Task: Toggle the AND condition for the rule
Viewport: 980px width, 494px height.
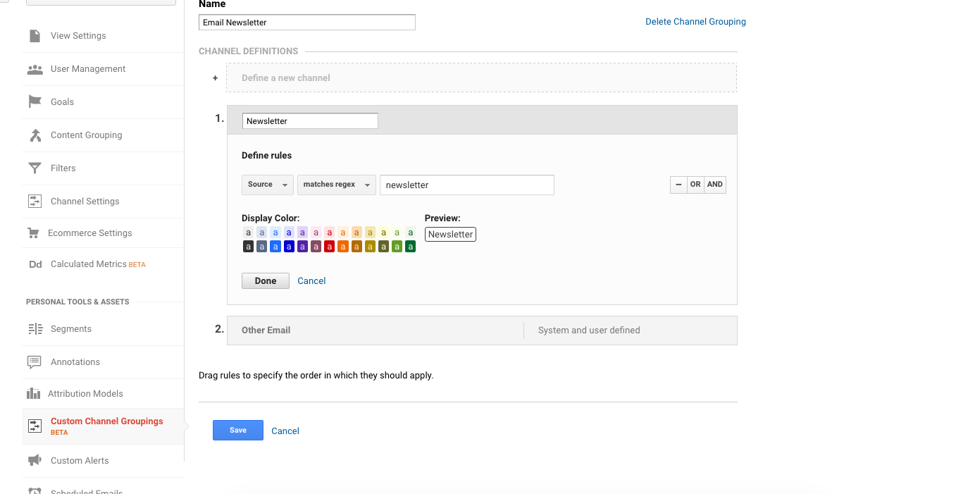Action: [714, 184]
